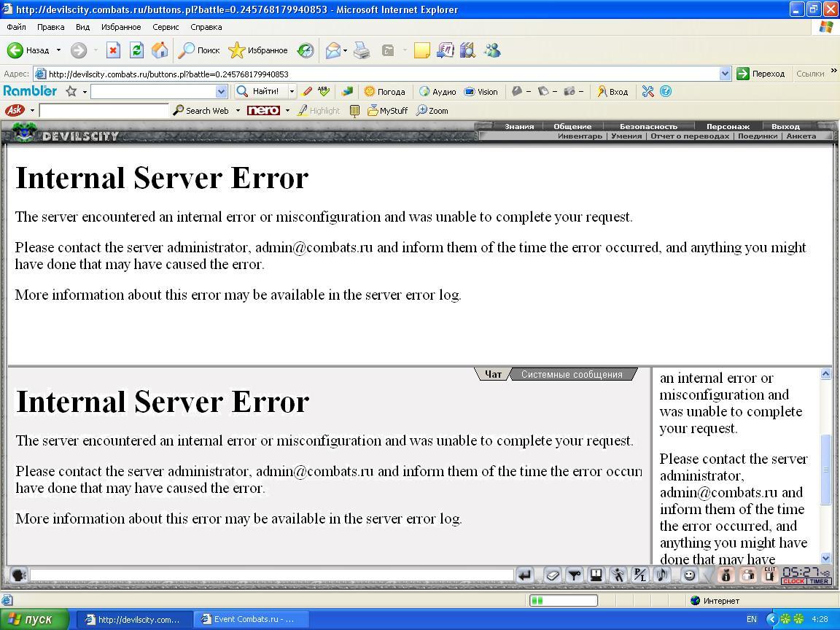Viewport: 840px width, 630px height.
Task: Open Погода weather button
Action: [384, 92]
